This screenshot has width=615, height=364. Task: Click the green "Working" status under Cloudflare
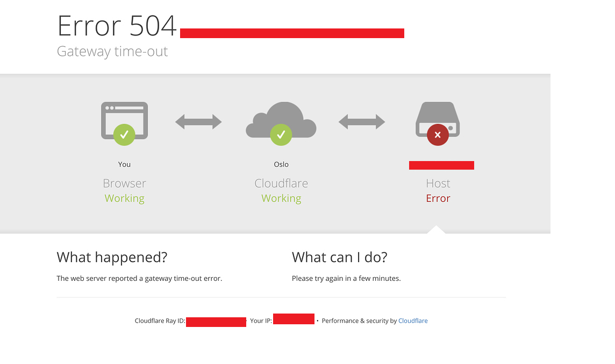tap(281, 198)
